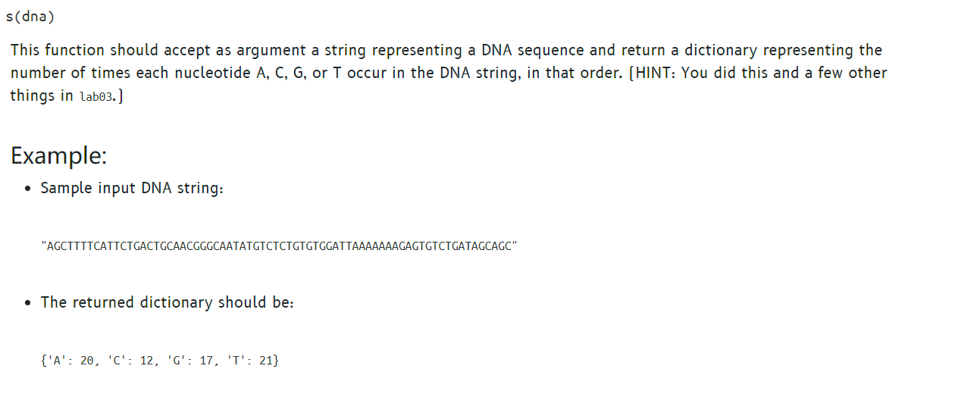Image resolution: width=980 pixels, height=394 pixels.
Task: Click the 'G': 17 dictionary entry
Action: tap(192, 361)
